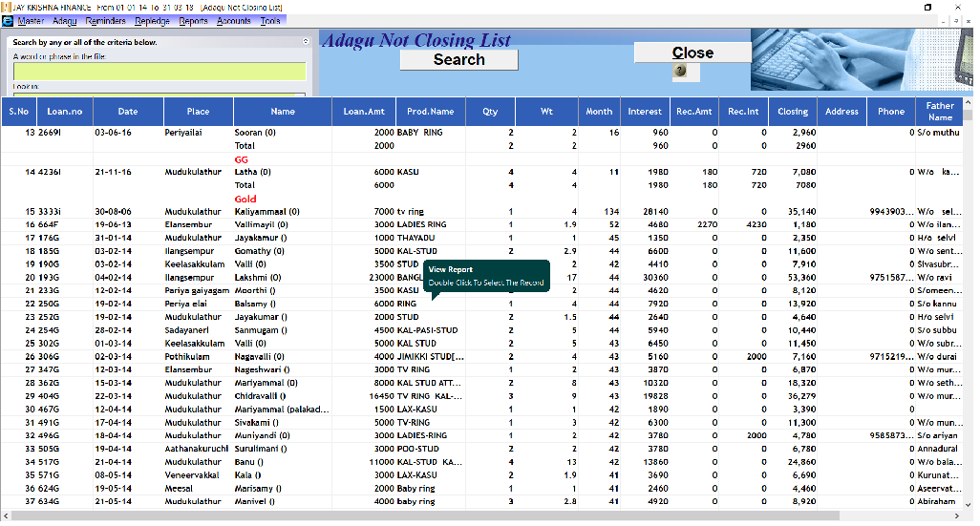Click the yellow word or phrase field
The width and height of the screenshot is (980, 526).
159,72
